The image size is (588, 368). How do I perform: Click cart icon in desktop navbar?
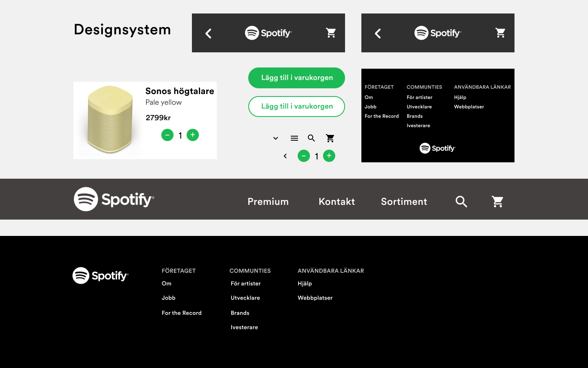click(x=497, y=202)
